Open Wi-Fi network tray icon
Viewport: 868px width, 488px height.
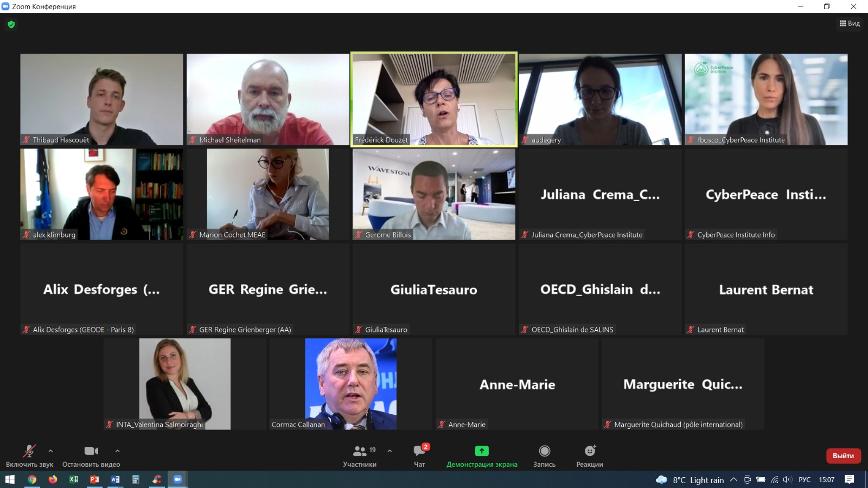pyautogui.click(x=775, y=479)
